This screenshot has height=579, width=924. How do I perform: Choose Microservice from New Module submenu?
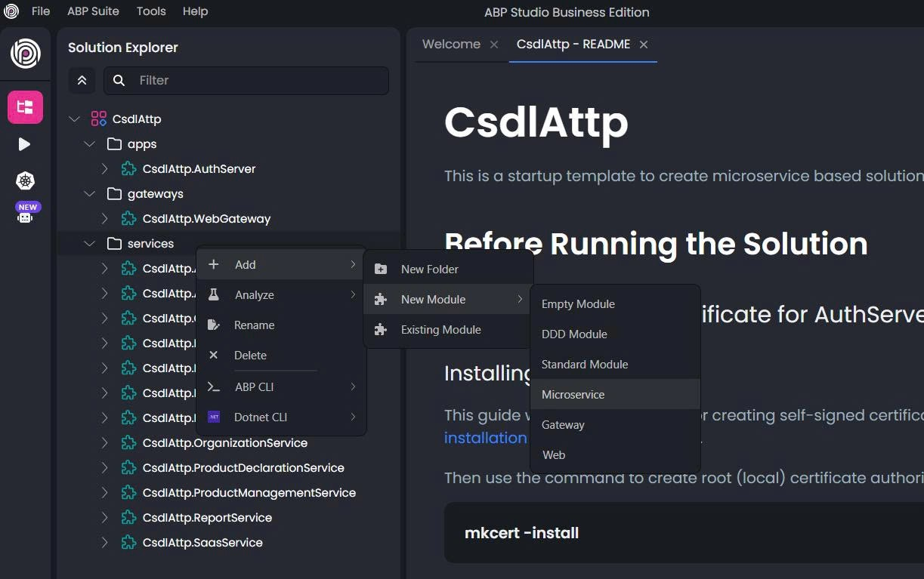616,394
